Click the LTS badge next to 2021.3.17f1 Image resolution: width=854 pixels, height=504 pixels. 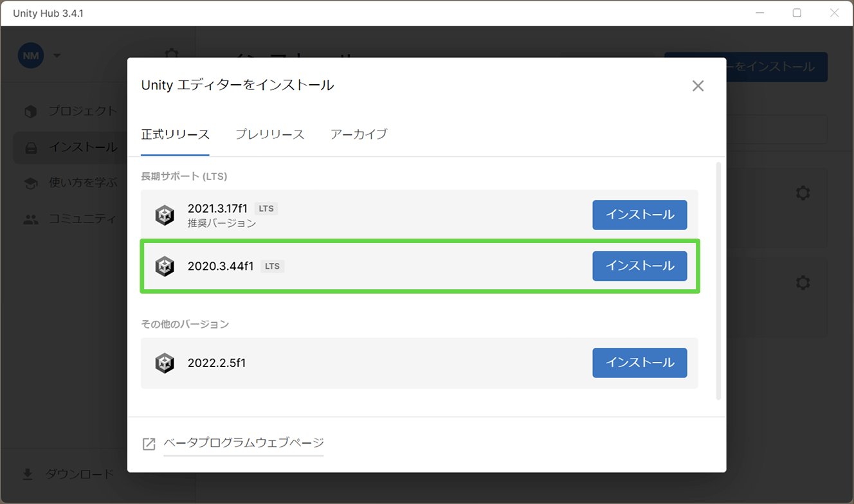[266, 208]
